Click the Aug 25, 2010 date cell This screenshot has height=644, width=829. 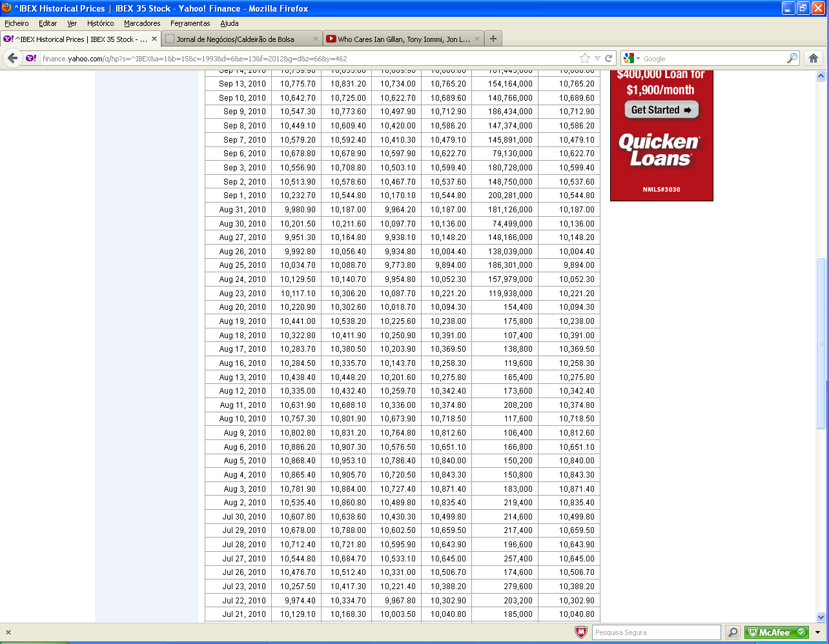coord(238,265)
